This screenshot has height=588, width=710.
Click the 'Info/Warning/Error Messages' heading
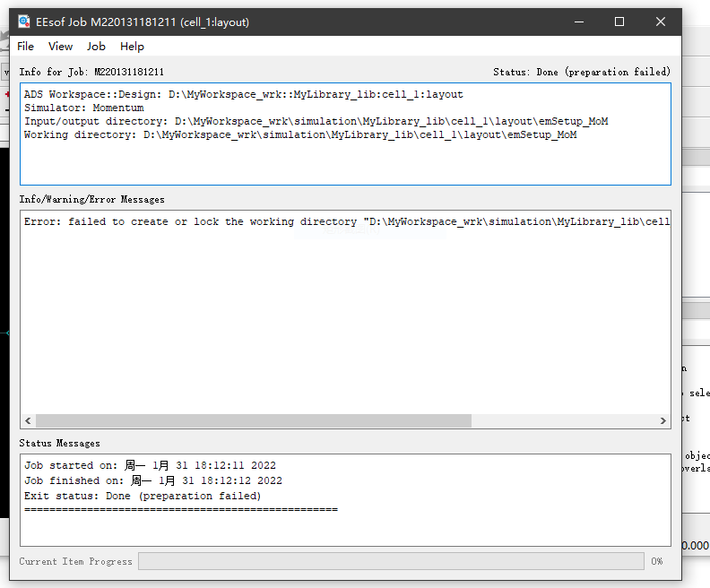[x=92, y=199]
